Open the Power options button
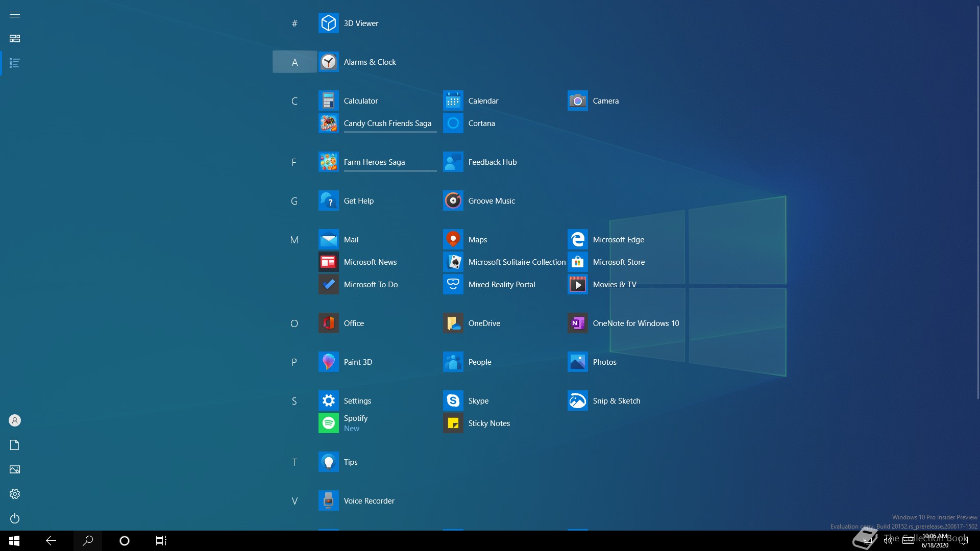 pyautogui.click(x=15, y=518)
